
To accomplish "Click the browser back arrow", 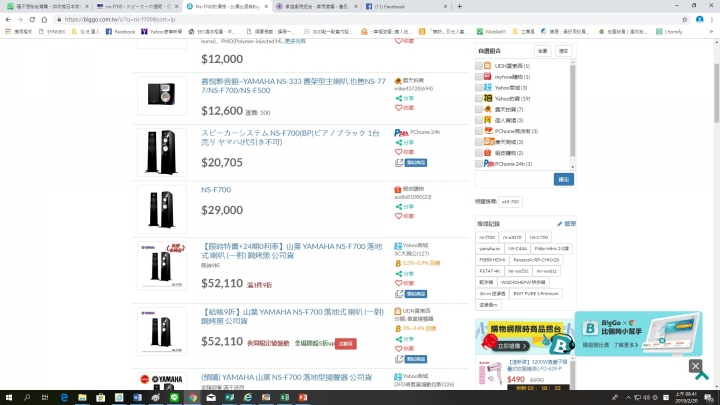I will [x=8, y=19].
